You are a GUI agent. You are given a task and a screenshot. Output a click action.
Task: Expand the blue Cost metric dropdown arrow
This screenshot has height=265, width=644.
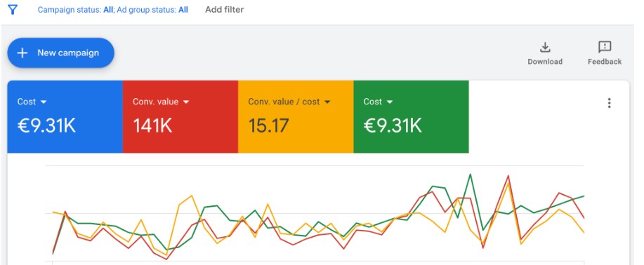pyautogui.click(x=43, y=102)
